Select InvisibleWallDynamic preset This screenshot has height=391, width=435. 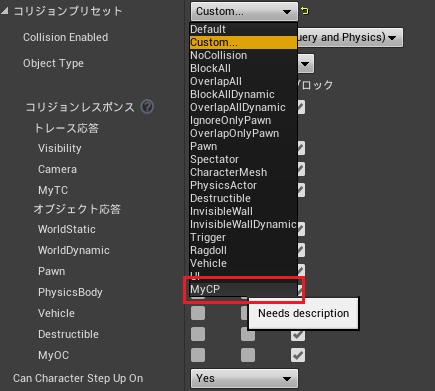(243, 224)
